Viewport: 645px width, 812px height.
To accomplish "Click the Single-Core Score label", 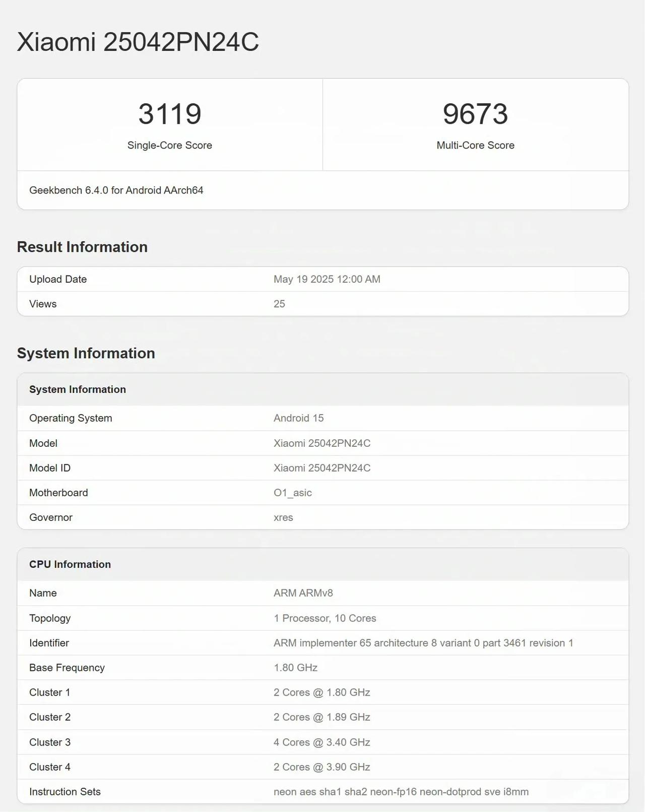I will (x=170, y=145).
